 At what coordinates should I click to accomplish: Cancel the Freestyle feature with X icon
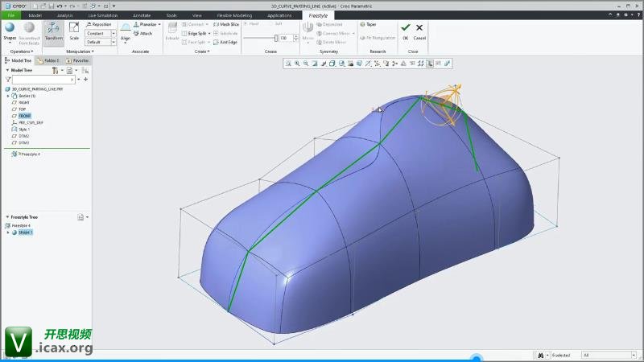click(x=419, y=30)
